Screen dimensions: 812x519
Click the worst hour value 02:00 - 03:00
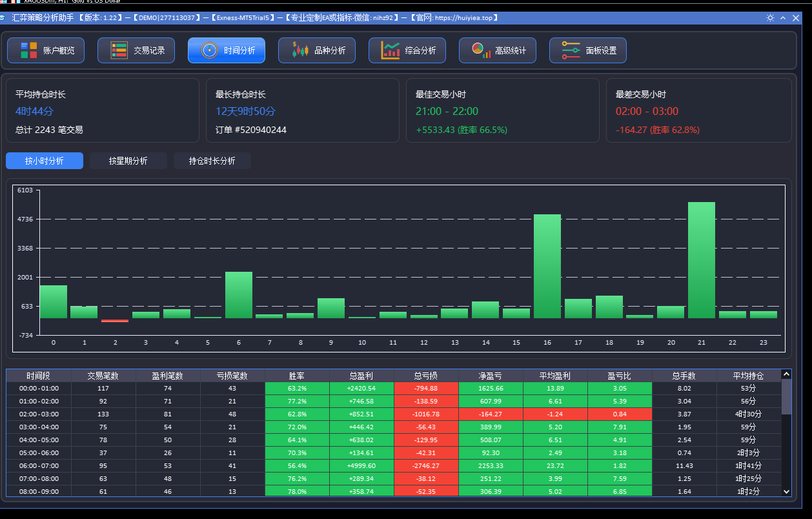(x=647, y=111)
